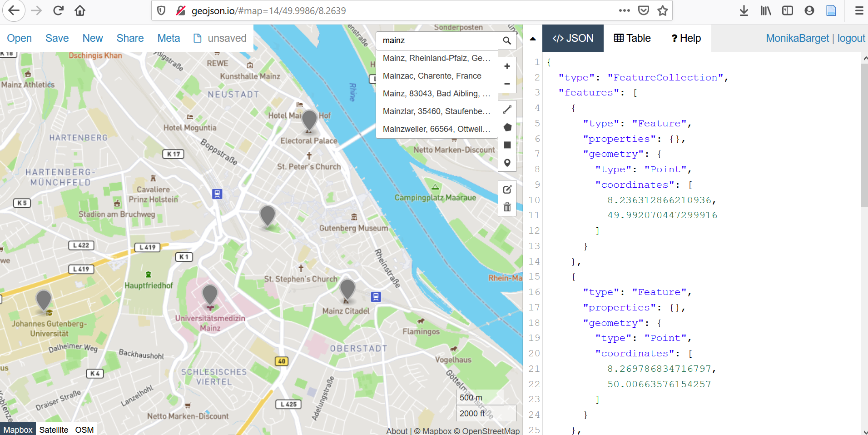Switch to the Table tab
Image resolution: width=868 pixels, height=435 pixels.
point(632,38)
